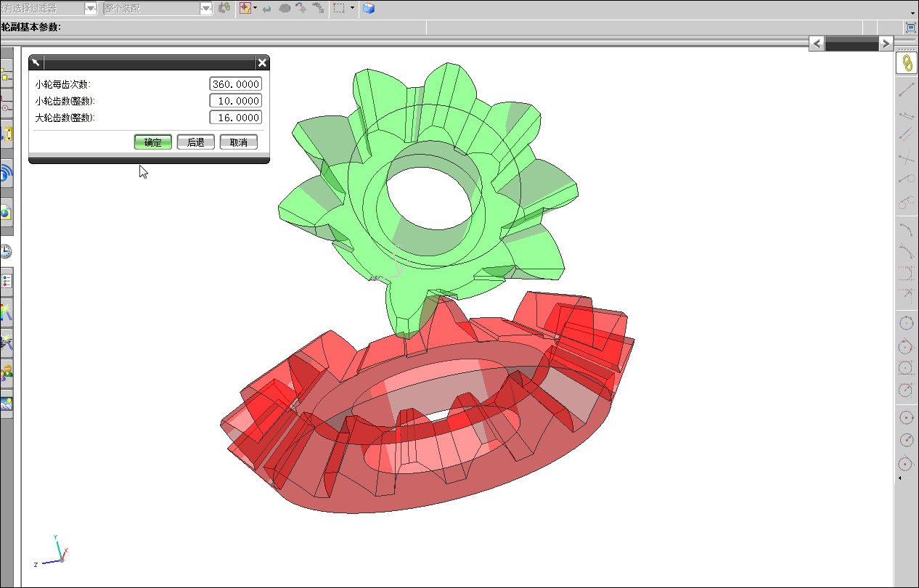Select the parallel lines tool icon
Screen dimensions: 919x588
coord(906,116)
